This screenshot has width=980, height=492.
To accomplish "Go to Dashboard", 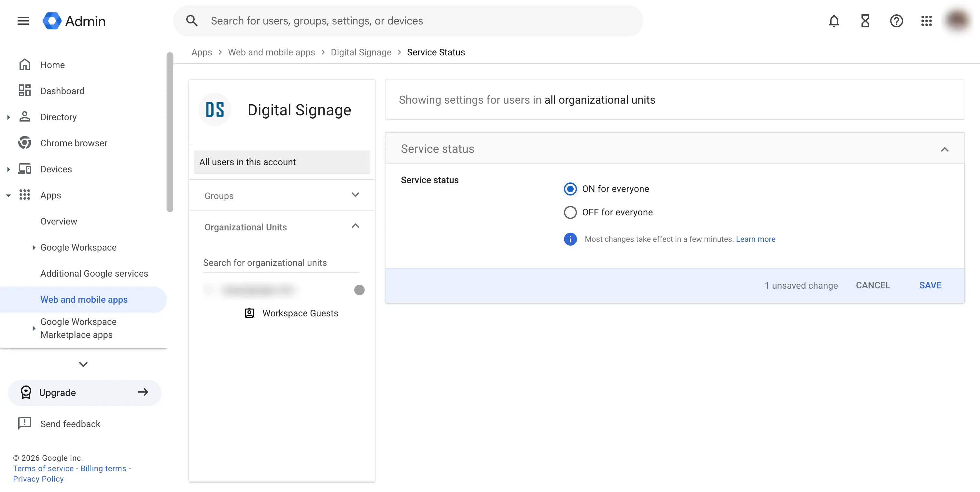I will (x=62, y=91).
